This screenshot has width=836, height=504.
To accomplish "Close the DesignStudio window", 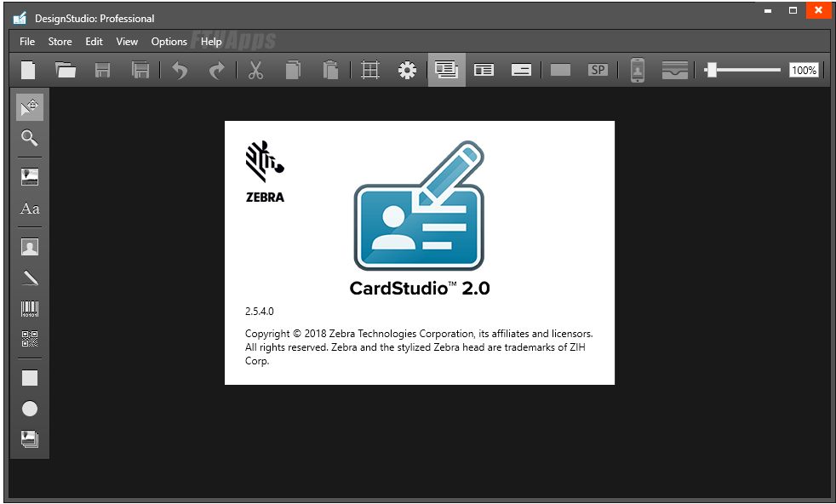I will click(x=818, y=11).
